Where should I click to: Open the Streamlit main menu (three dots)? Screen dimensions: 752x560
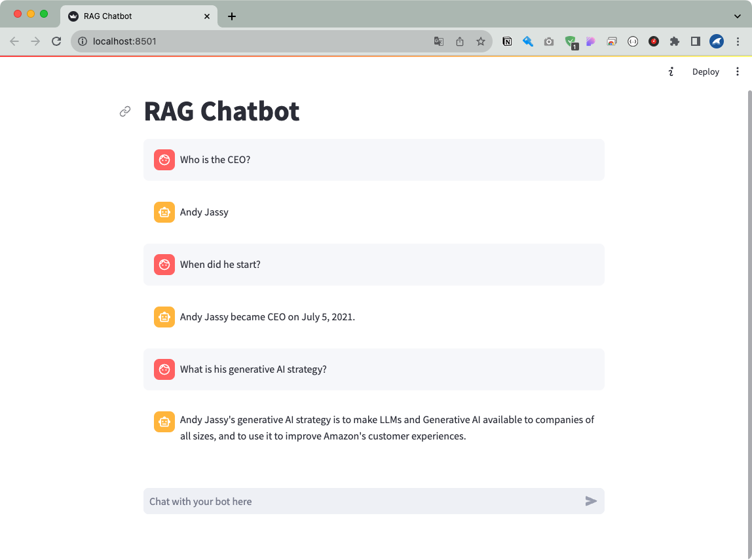[x=738, y=71]
